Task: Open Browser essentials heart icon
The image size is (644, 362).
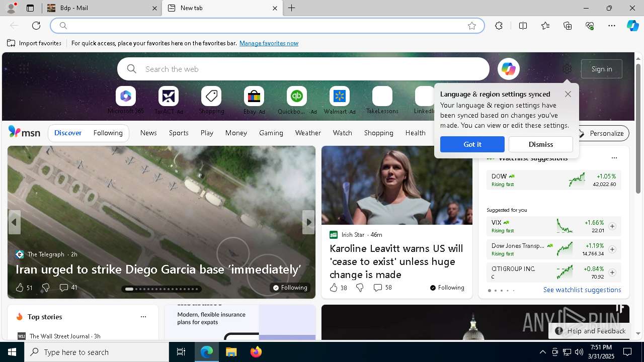Action: (590, 26)
